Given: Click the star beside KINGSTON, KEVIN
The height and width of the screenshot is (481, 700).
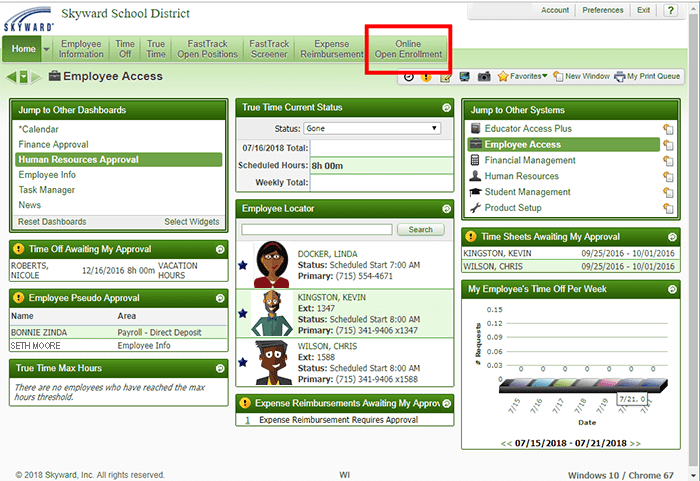Looking at the screenshot, I should tap(243, 314).
